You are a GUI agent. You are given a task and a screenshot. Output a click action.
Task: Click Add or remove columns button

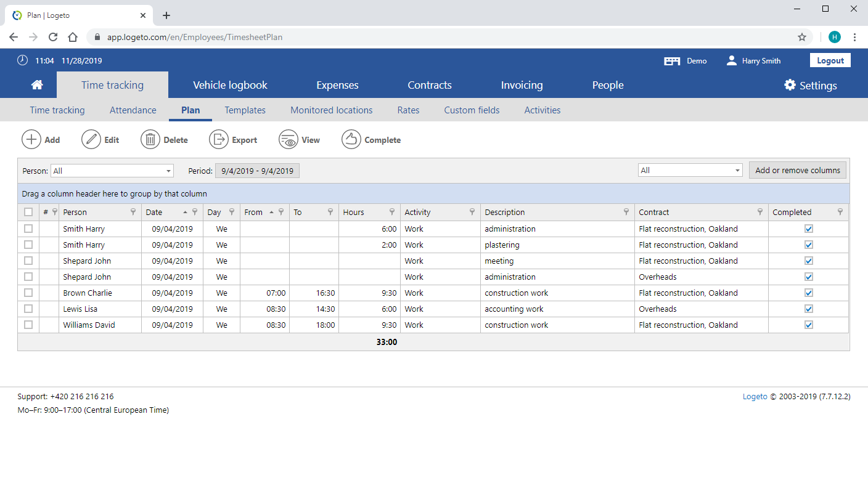tap(798, 171)
